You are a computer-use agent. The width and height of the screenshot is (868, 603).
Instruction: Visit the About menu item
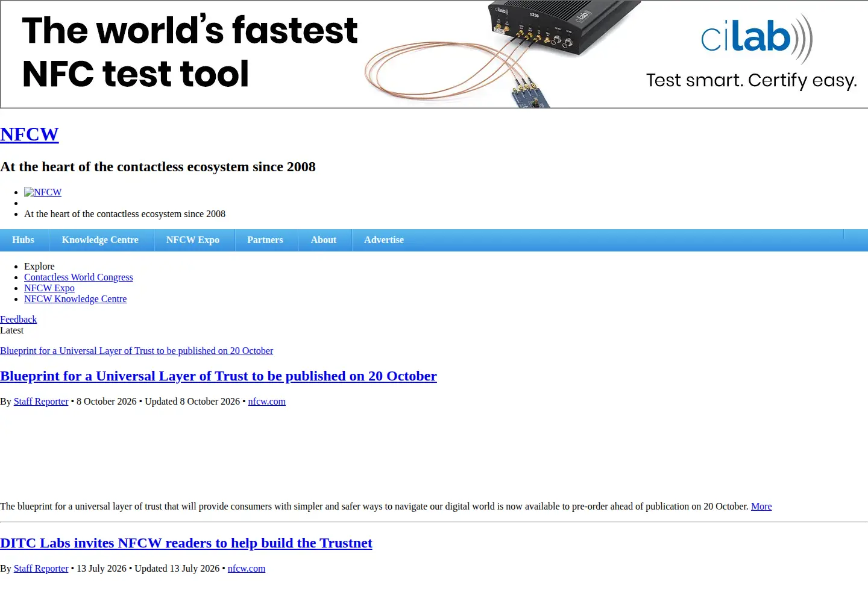point(324,240)
